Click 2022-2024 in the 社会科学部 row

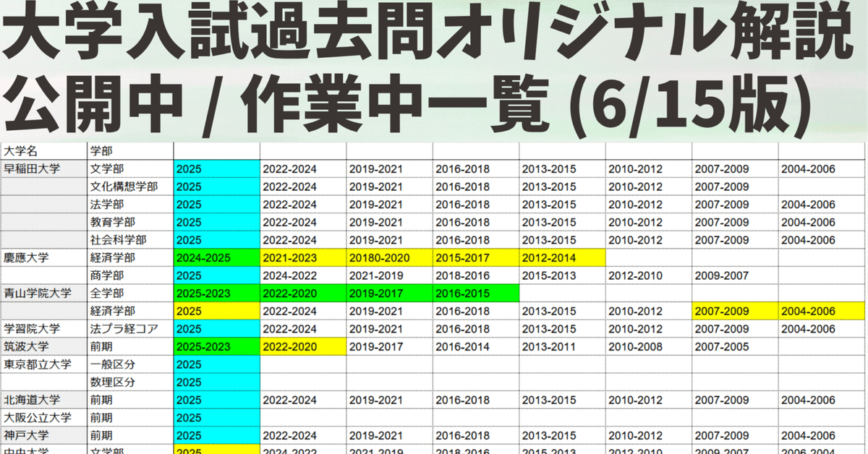pyautogui.click(x=303, y=240)
